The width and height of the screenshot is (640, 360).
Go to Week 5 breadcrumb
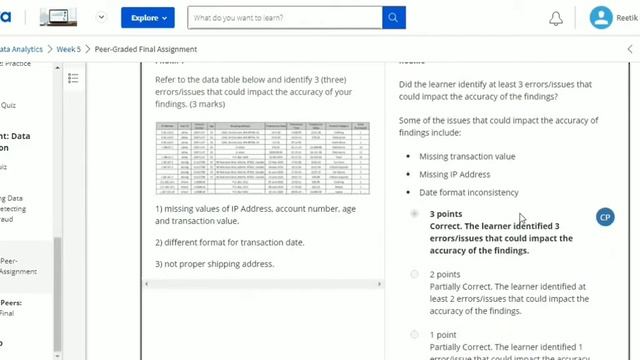[69, 49]
